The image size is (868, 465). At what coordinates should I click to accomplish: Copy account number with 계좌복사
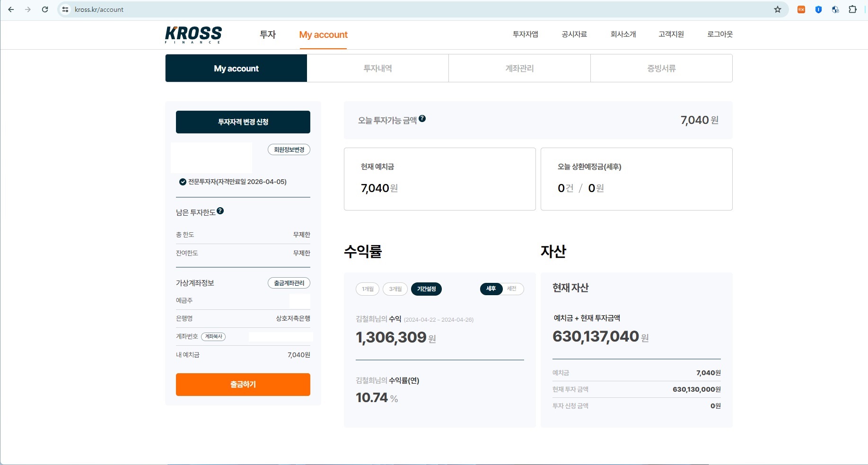click(213, 336)
